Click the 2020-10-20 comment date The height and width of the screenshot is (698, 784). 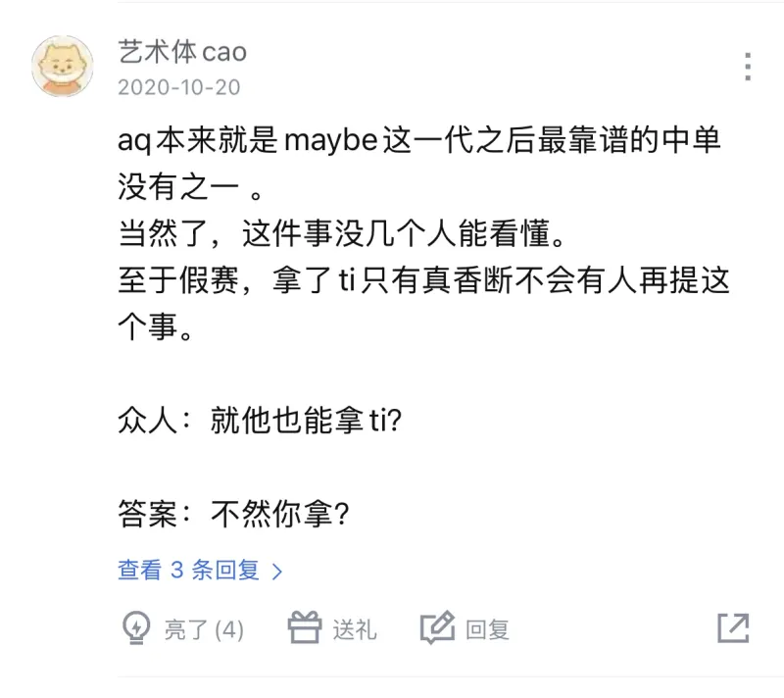(x=179, y=87)
